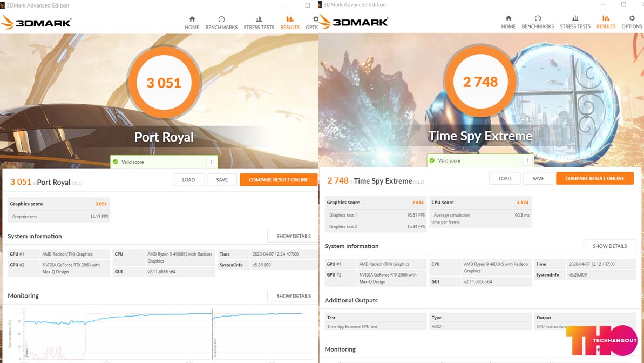Click Port Royal CPU Ryzen 9 4900HS cell
The width and height of the screenshot is (644, 363).
pyautogui.click(x=180, y=258)
